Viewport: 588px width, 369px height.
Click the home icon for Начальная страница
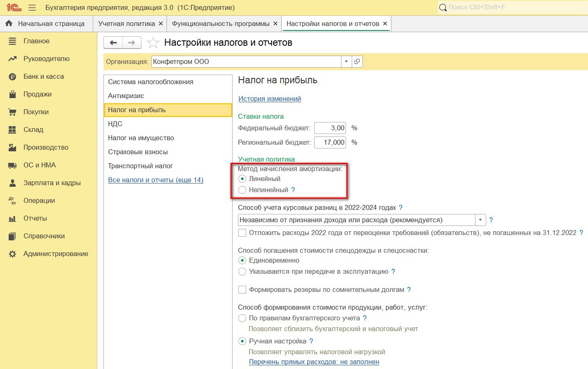coord(9,24)
